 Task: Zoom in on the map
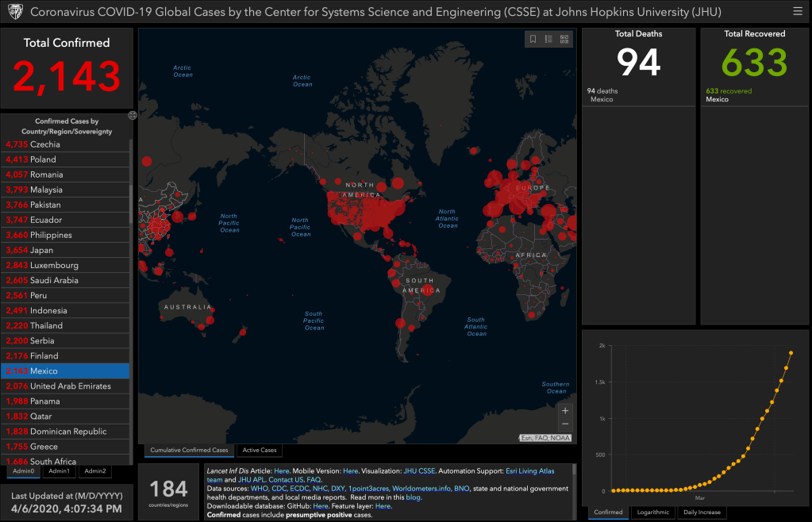tap(564, 410)
